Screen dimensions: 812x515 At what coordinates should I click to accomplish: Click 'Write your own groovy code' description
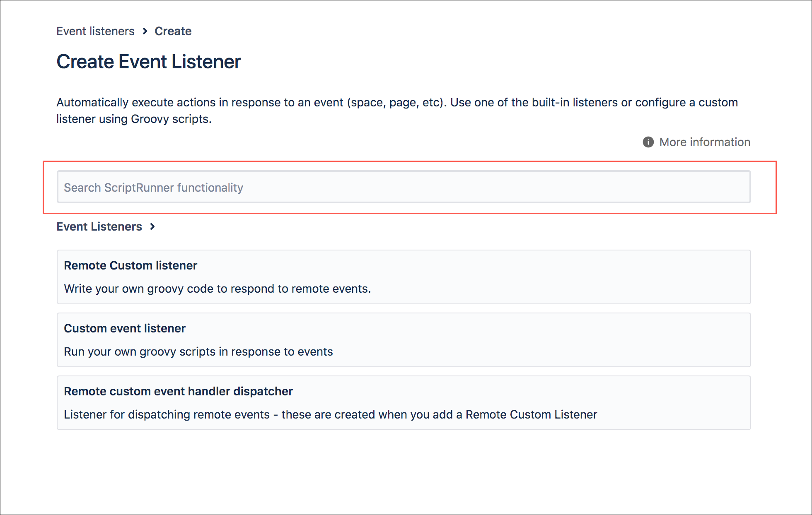217,289
